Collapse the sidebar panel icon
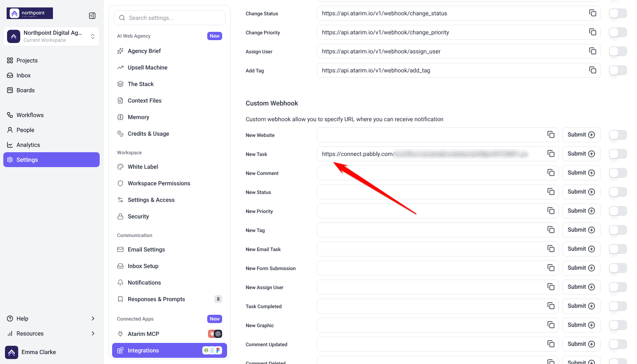Viewport: 637px width, 364px height. [x=92, y=16]
